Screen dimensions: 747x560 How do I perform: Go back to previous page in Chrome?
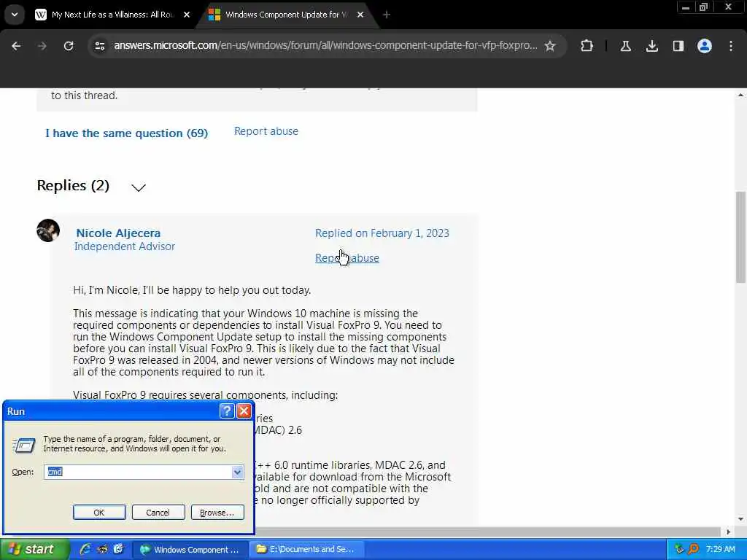[x=16, y=46]
